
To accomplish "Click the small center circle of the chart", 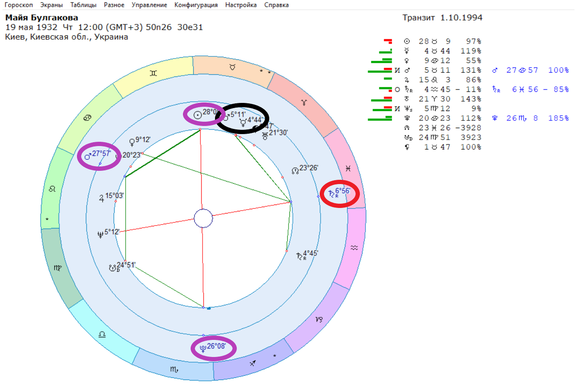I will [x=203, y=219].
